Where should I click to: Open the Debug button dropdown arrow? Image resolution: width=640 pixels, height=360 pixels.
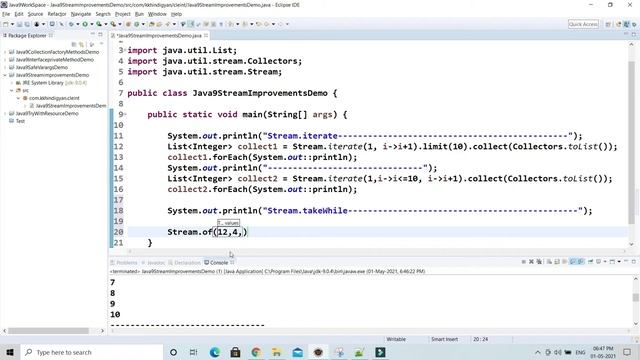(78, 24)
